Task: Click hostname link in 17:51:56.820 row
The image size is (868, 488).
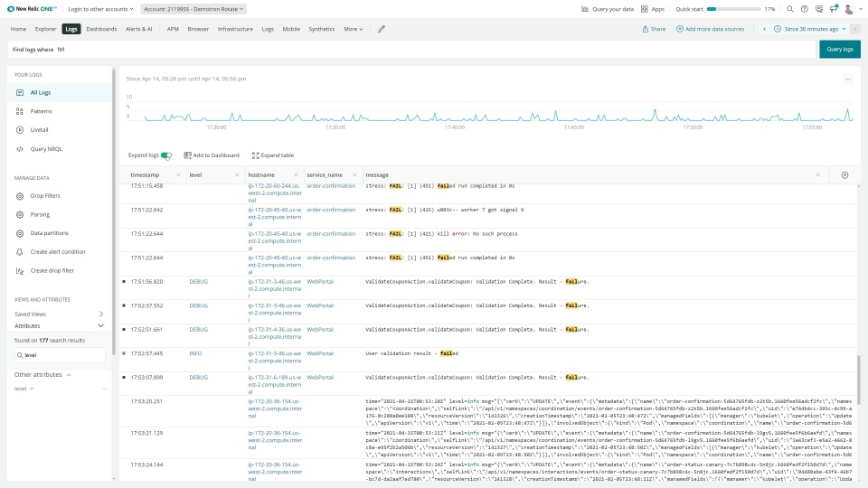Action: tap(275, 289)
